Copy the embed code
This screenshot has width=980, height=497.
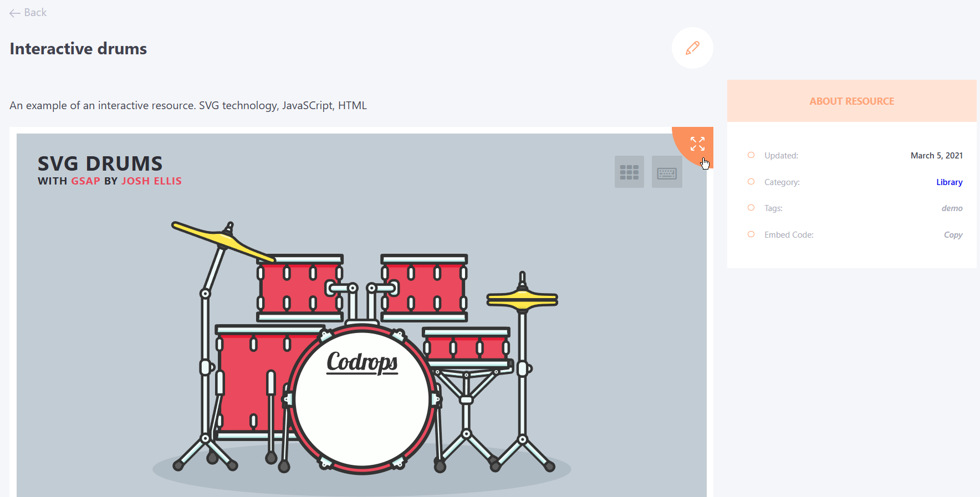(x=953, y=235)
